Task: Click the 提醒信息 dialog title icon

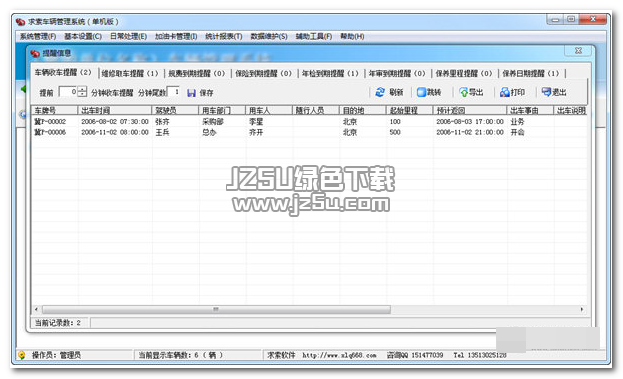Action: [35, 53]
